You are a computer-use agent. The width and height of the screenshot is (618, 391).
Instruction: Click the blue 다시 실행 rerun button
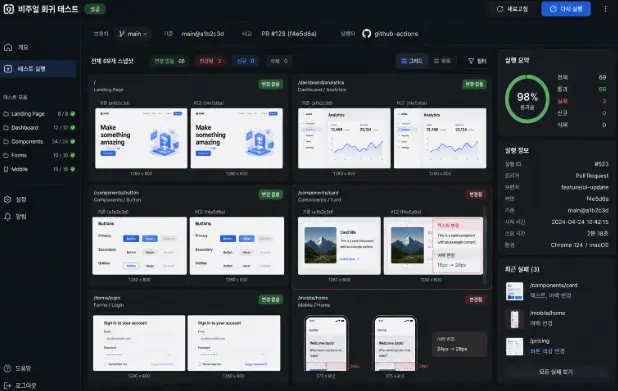(566, 9)
